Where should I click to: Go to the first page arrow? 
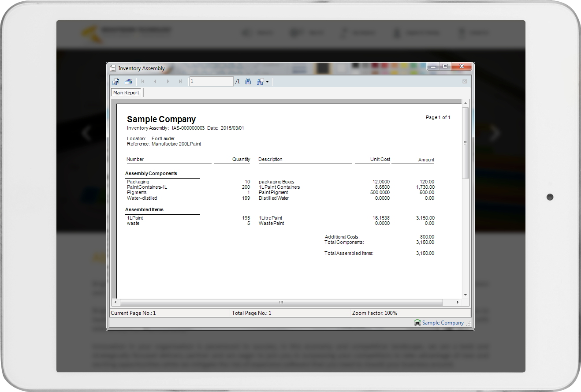point(143,82)
